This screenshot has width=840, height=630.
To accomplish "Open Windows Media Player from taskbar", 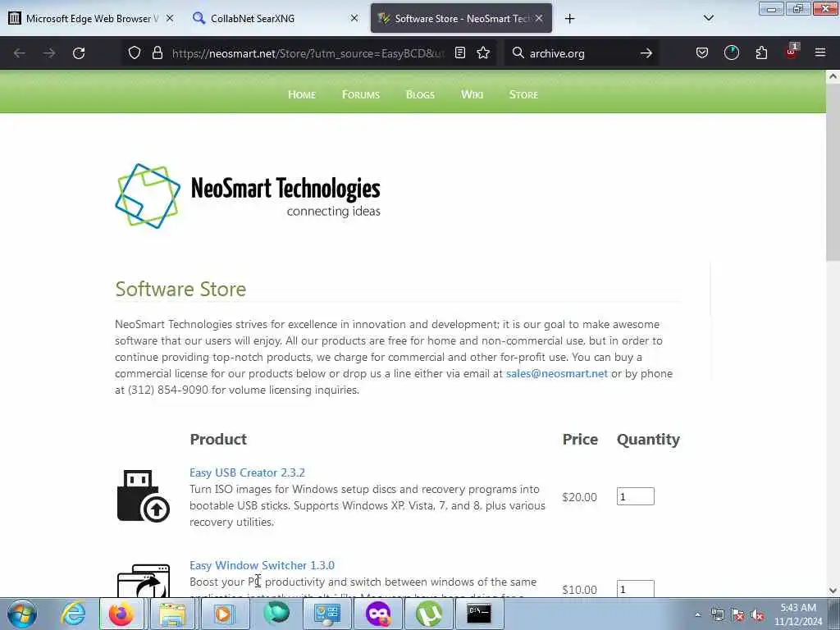I will tap(223, 614).
